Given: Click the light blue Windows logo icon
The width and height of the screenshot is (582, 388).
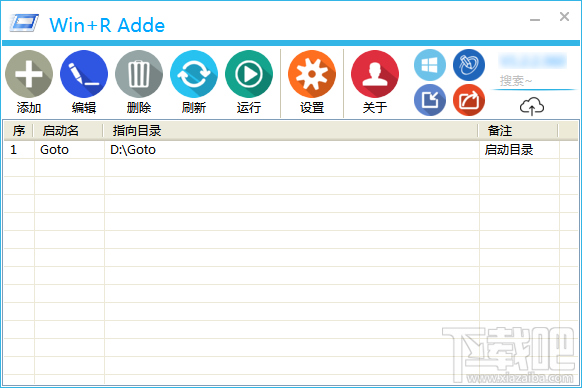Looking at the screenshot, I should click(430, 65).
